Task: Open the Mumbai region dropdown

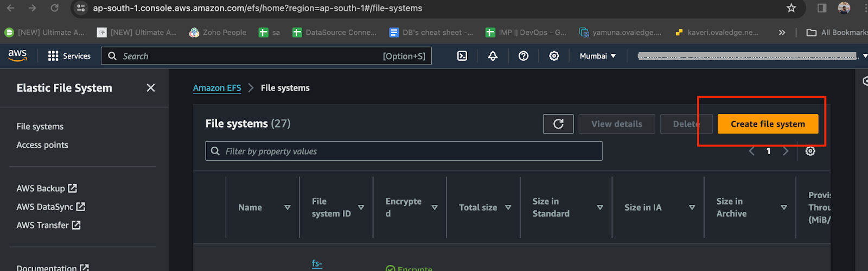Action: click(x=598, y=56)
